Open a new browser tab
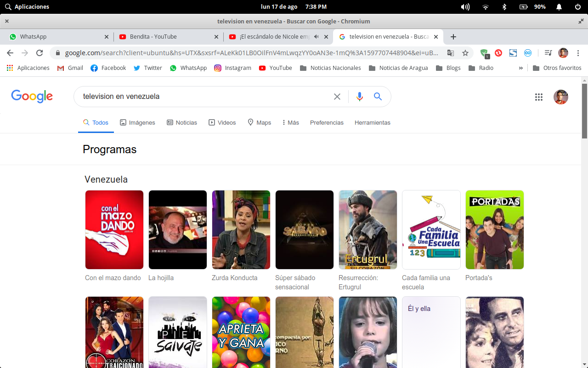 [x=453, y=37]
